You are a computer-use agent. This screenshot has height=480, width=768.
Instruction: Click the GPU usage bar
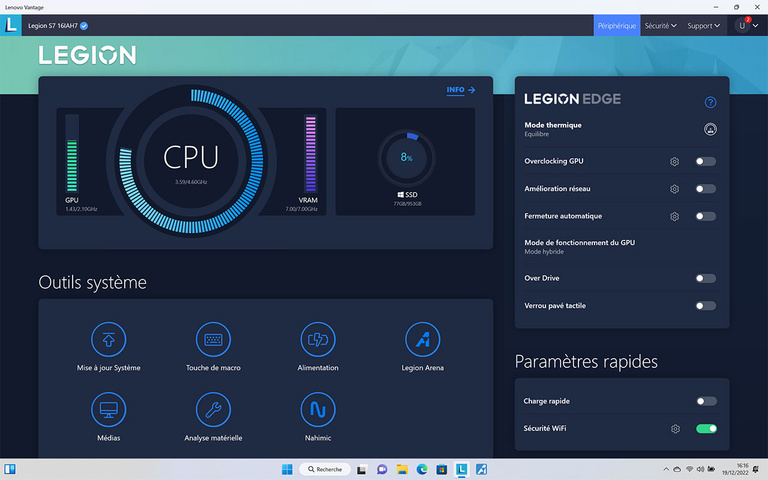(72, 154)
